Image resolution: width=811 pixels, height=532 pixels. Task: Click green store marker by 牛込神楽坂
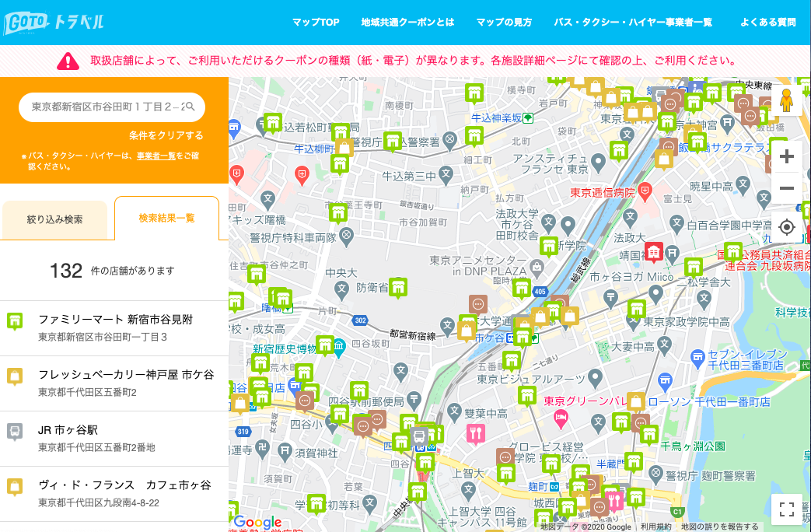tap(474, 135)
